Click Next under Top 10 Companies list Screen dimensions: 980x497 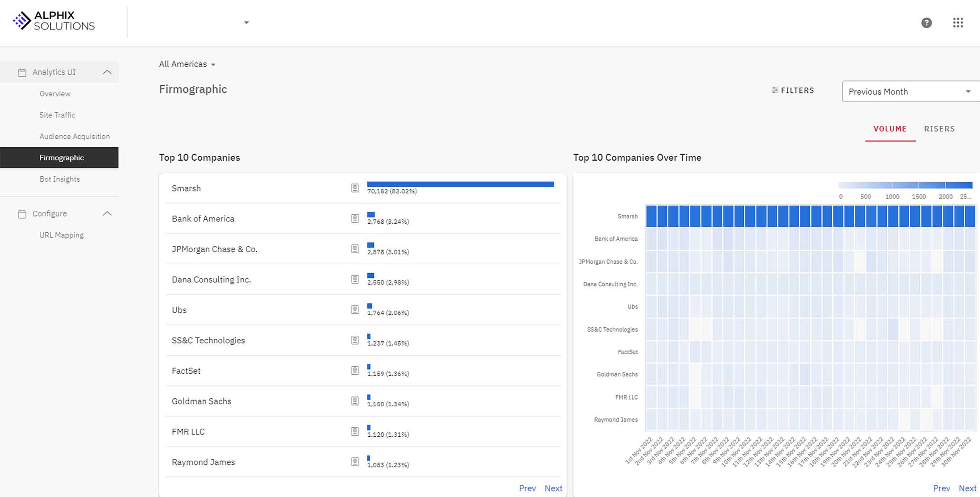553,488
